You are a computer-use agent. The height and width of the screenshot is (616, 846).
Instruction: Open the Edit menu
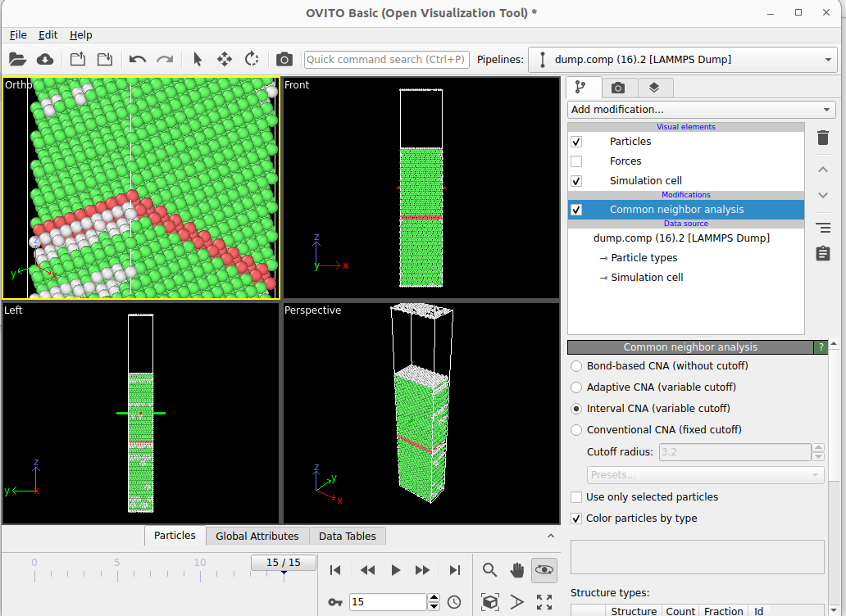coord(48,35)
